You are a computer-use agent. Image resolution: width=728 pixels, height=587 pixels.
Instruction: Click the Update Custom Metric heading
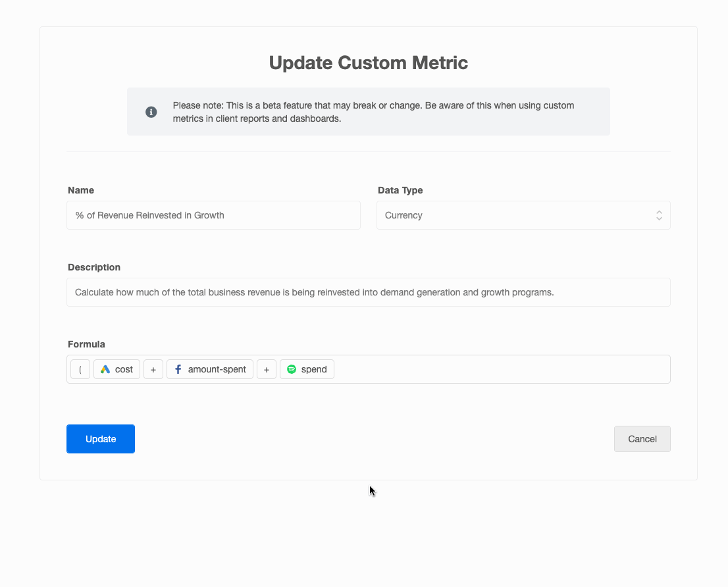pyautogui.click(x=369, y=63)
